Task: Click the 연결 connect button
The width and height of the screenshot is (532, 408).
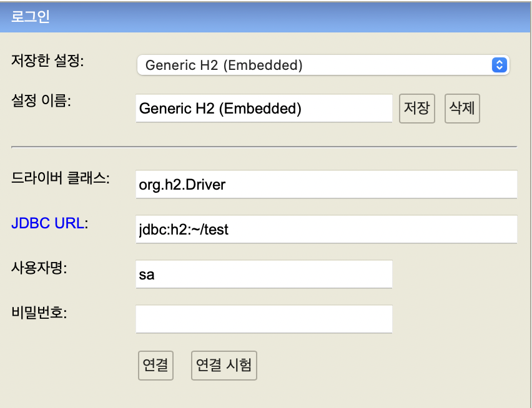Action: [155, 366]
